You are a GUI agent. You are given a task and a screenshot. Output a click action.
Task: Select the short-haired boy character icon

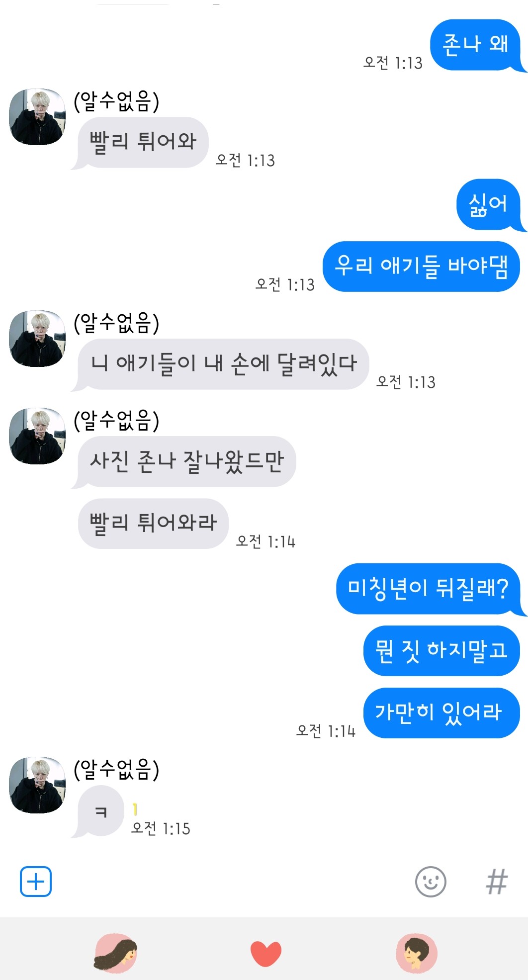pos(417,953)
